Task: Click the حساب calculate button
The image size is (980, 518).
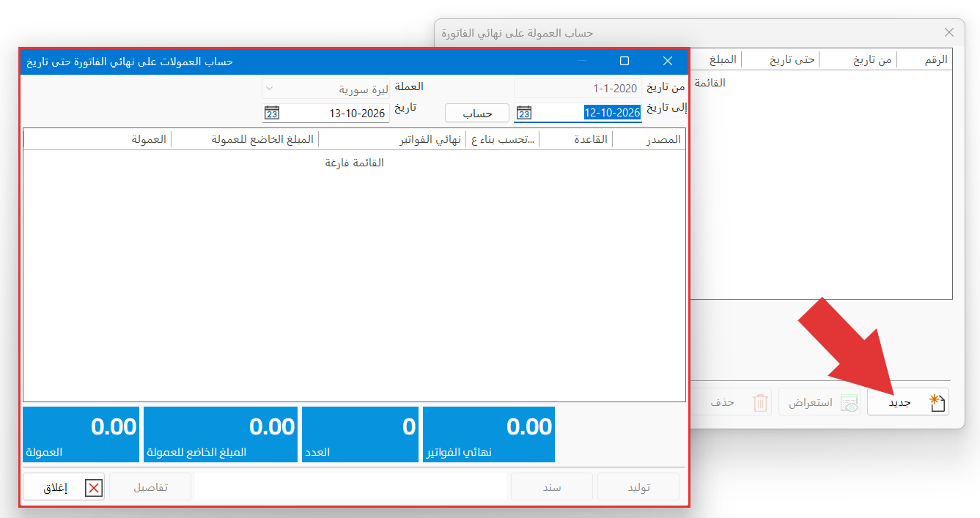Action: [477, 113]
